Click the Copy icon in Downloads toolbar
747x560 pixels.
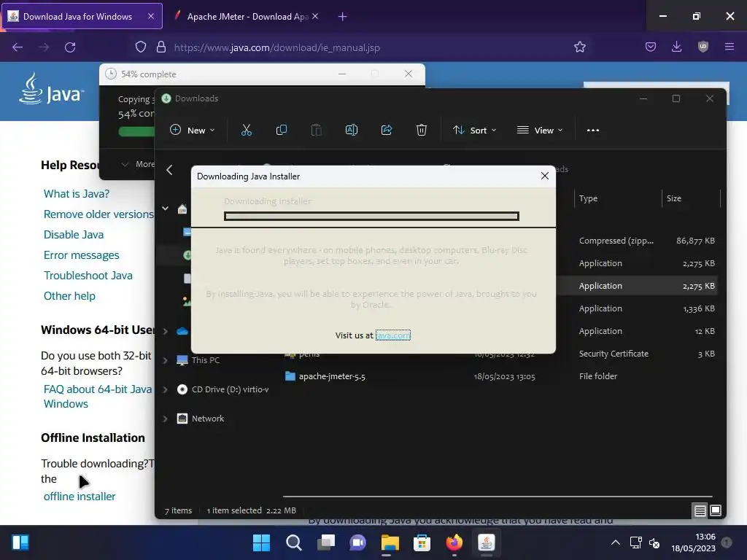[282, 130]
